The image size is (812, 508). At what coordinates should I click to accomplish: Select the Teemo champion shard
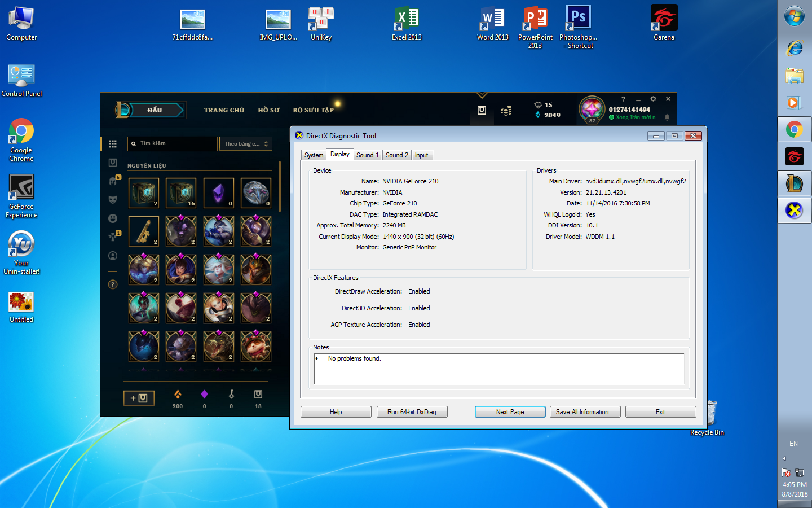[x=255, y=346]
